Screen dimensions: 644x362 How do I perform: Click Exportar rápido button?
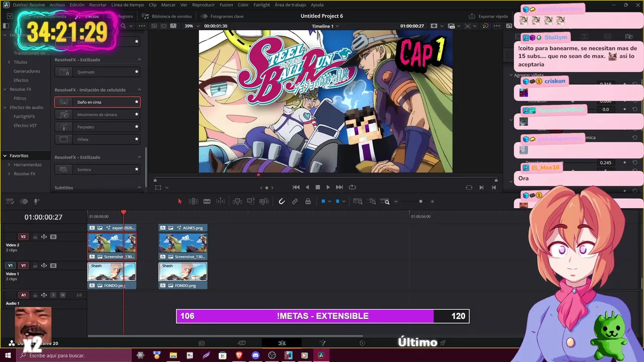[488, 16]
